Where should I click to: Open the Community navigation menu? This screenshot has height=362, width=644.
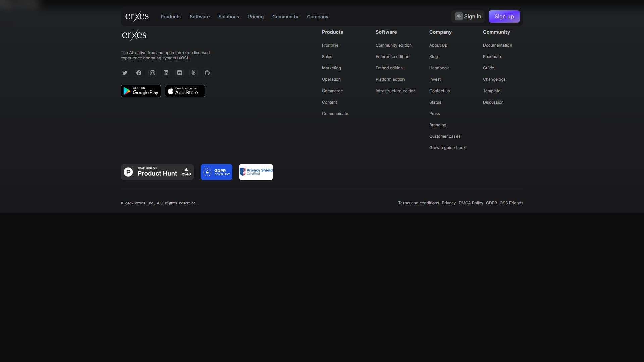pos(285,17)
